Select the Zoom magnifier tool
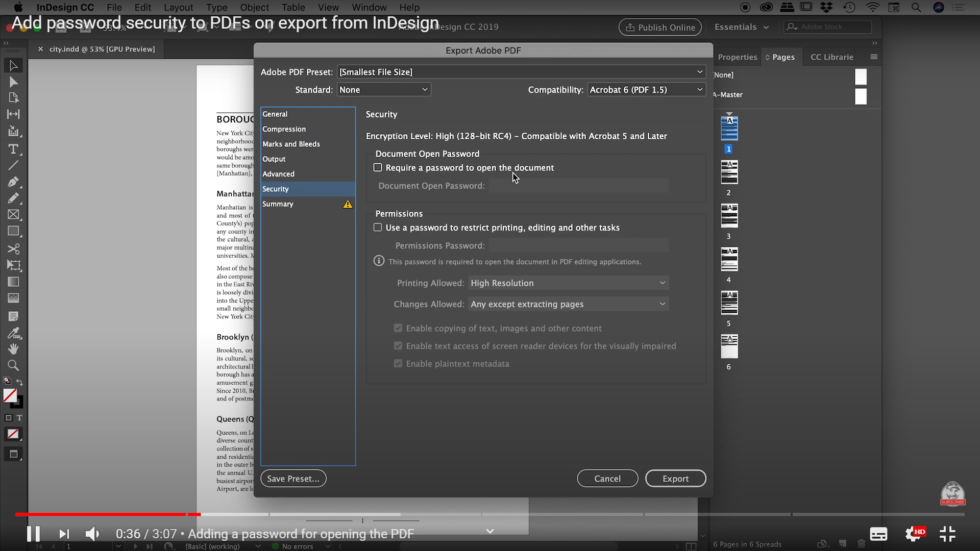 click(13, 365)
